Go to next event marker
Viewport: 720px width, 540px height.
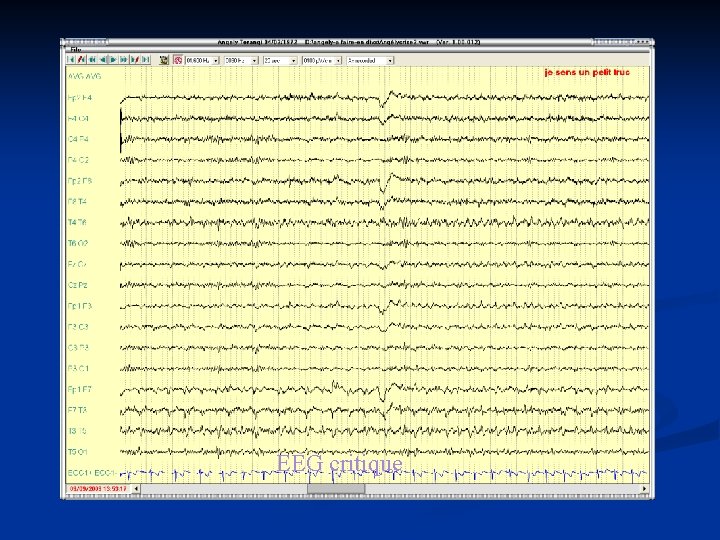tap(135, 60)
